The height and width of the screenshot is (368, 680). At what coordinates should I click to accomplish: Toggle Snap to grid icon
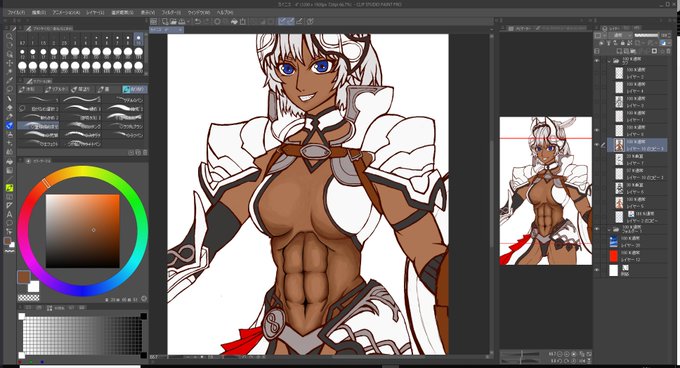299,21
